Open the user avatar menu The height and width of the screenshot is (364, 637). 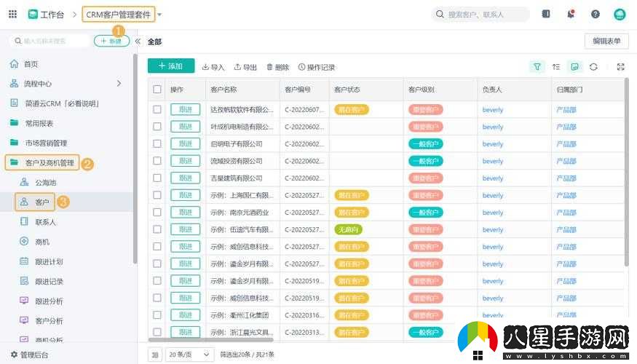620,14
